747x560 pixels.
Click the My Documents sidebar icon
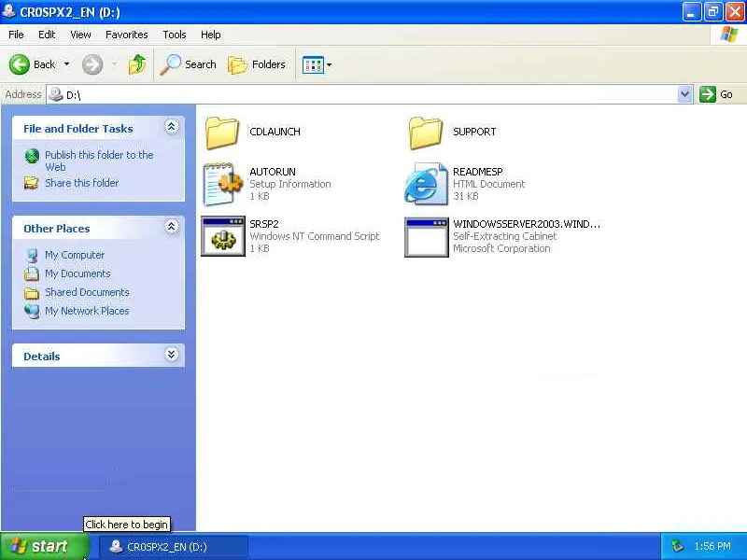click(x=32, y=273)
